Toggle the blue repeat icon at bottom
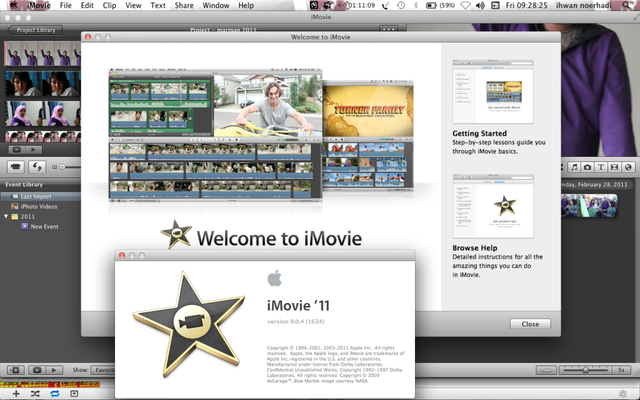The image size is (640, 400). click(x=55, y=393)
